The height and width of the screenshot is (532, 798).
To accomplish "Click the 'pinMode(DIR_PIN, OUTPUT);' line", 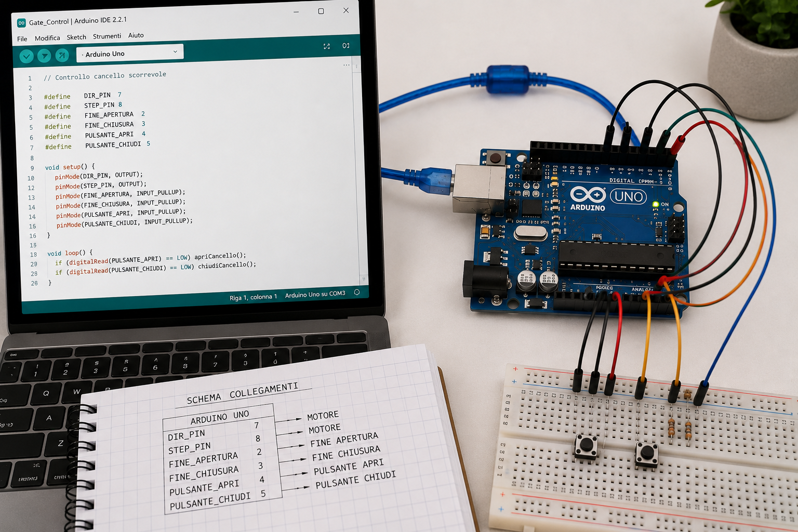I will click(x=99, y=176).
